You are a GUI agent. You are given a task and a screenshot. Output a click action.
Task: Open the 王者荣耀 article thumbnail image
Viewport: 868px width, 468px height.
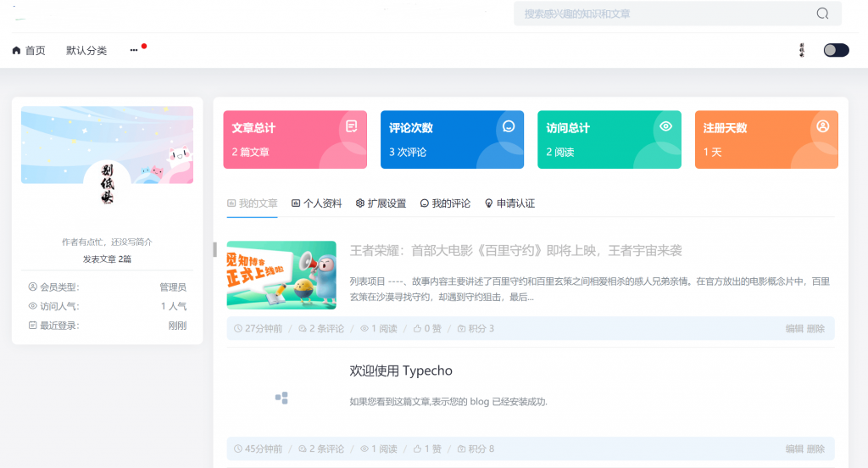point(281,275)
